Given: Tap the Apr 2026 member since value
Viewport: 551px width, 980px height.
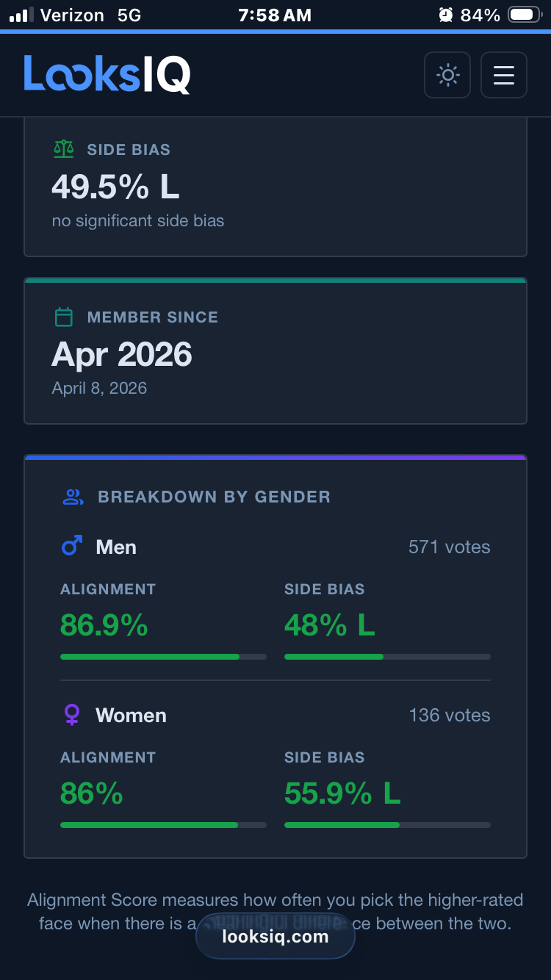Looking at the screenshot, I should [x=122, y=356].
